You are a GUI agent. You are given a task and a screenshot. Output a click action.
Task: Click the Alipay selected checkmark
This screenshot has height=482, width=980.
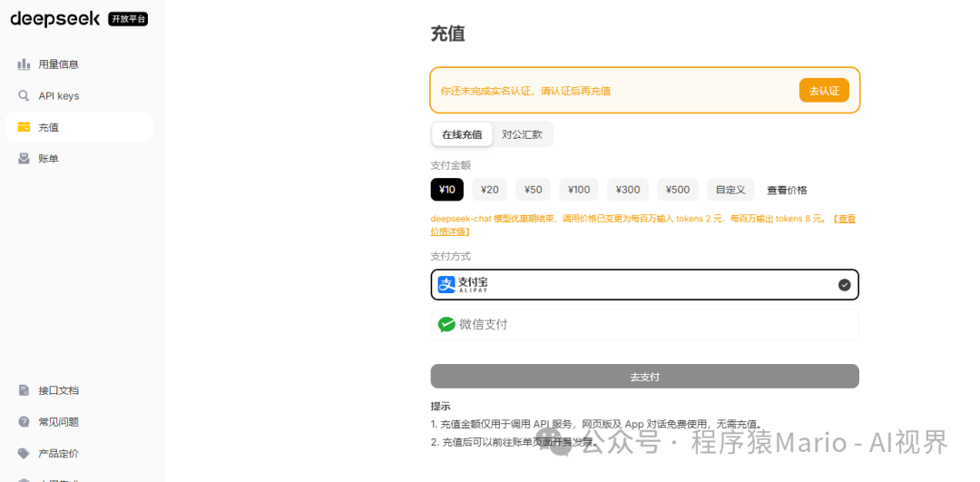pyautogui.click(x=845, y=285)
